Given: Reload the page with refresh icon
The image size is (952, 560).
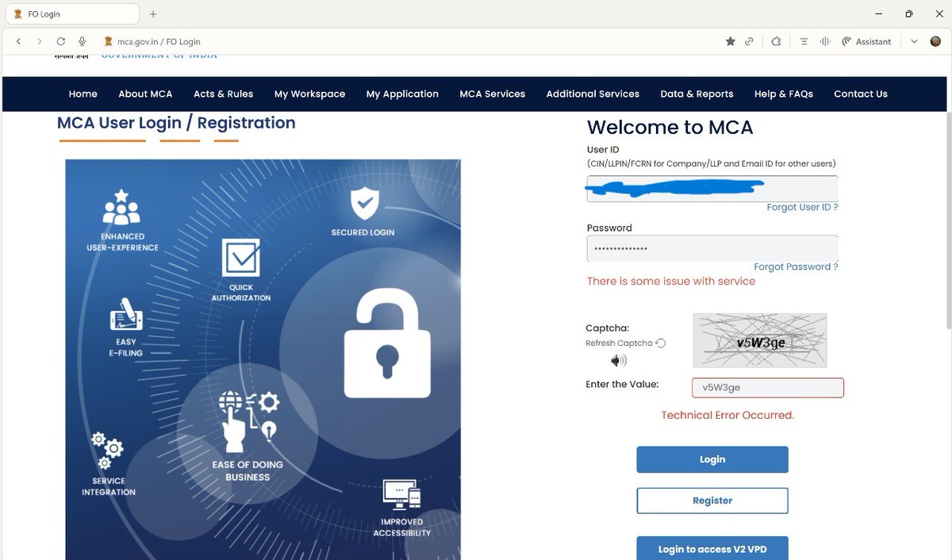Looking at the screenshot, I should coord(61,41).
